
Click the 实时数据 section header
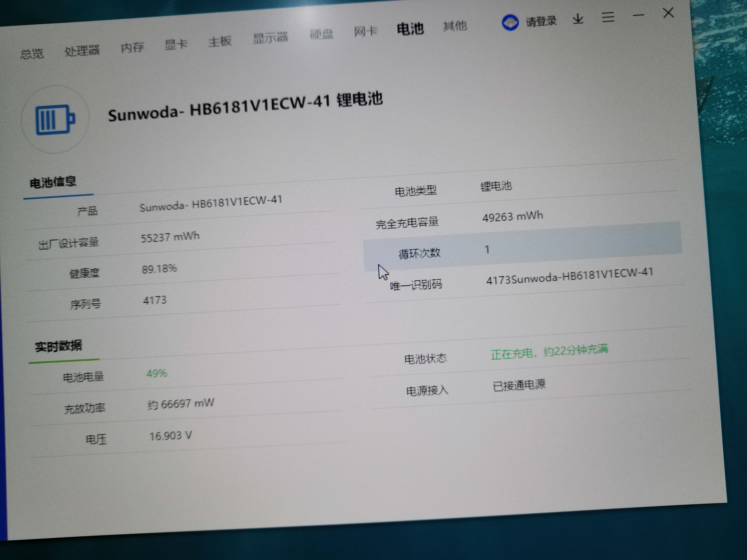(x=58, y=346)
